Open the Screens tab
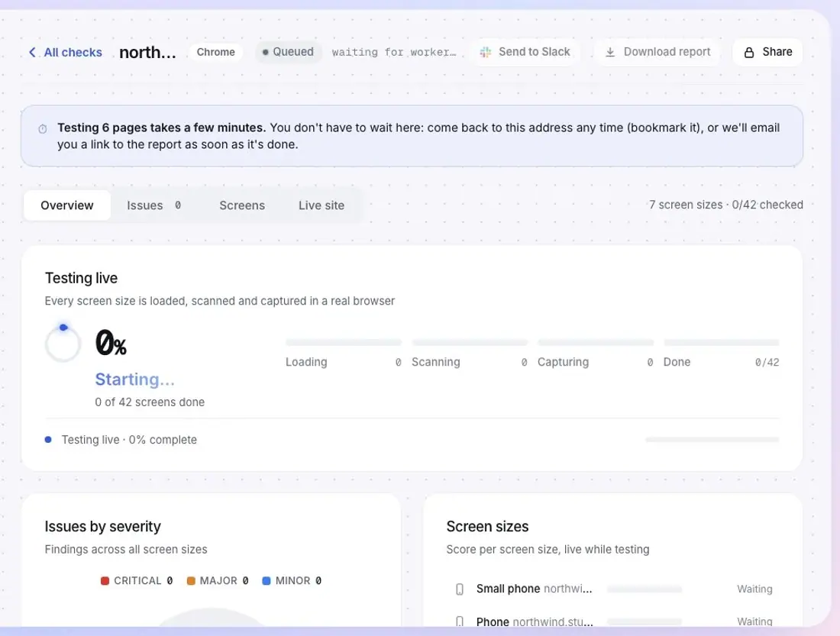This screenshot has width=840, height=636. (242, 205)
